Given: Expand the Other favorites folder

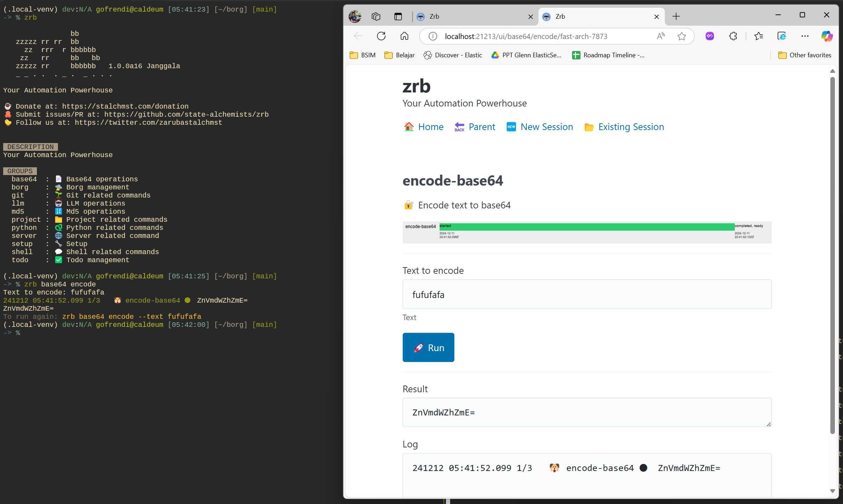Looking at the screenshot, I should [805, 55].
